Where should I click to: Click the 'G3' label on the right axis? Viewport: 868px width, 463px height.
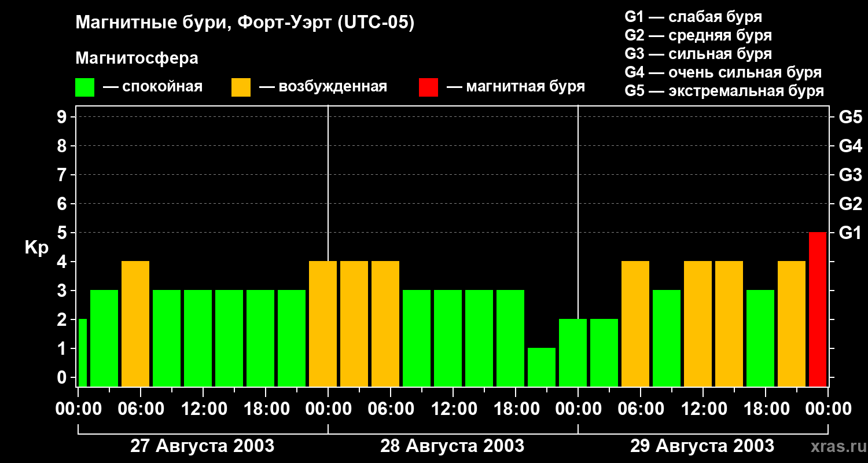850,175
